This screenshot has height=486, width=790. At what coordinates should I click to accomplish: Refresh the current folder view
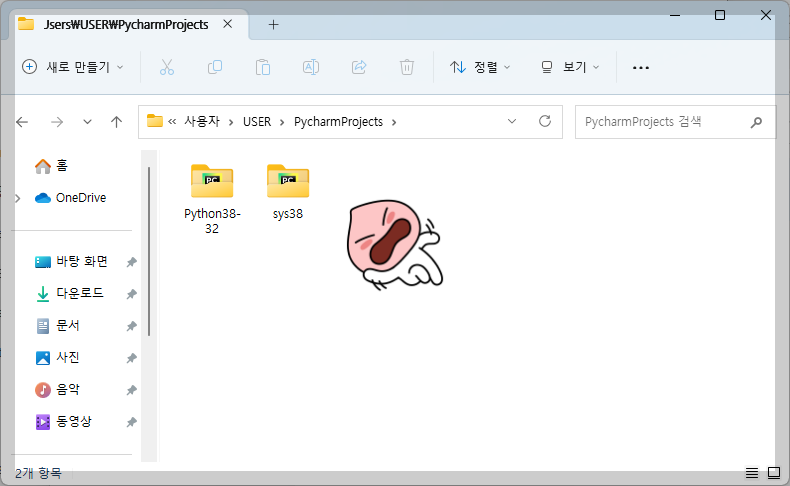click(x=545, y=121)
